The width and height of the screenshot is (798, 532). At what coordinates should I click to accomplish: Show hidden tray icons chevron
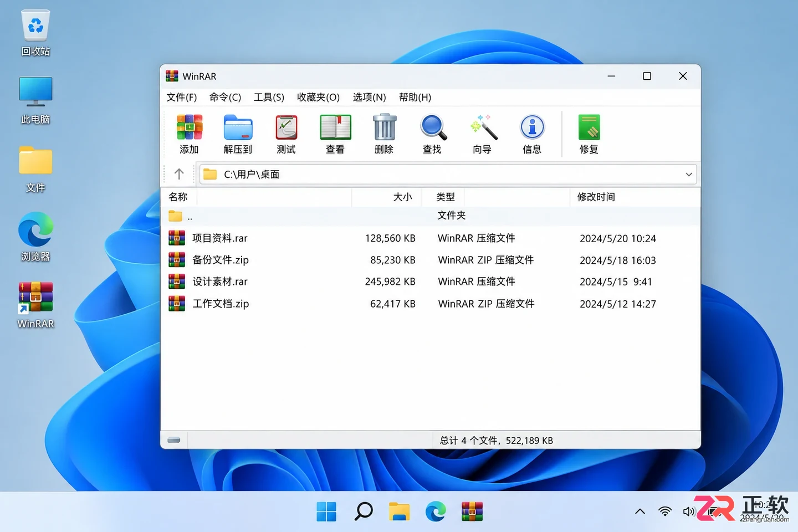click(x=640, y=511)
